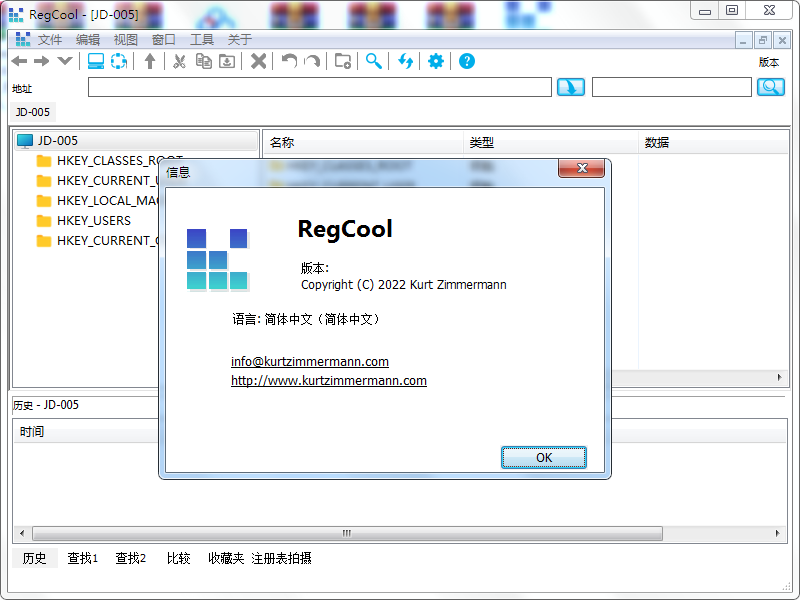Click the quick search magnifier button
Image resolution: width=800 pixels, height=600 pixels.
pos(770,87)
